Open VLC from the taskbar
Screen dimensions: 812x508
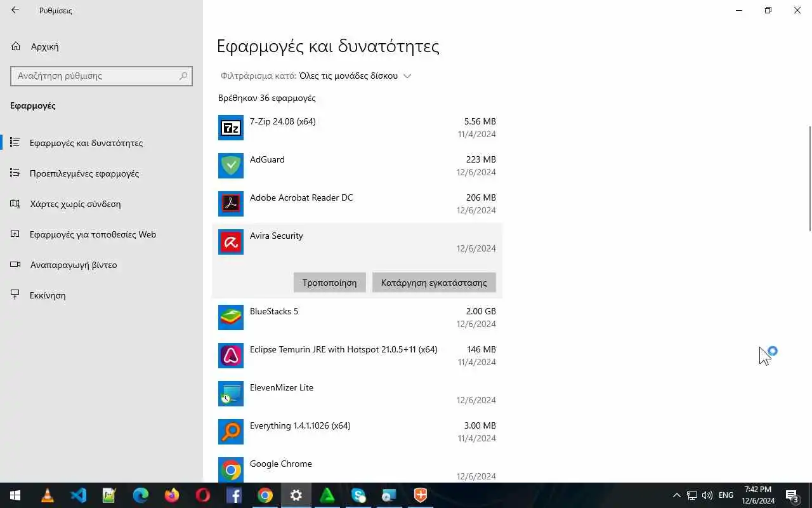pyautogui.click(x=48, y=495)
